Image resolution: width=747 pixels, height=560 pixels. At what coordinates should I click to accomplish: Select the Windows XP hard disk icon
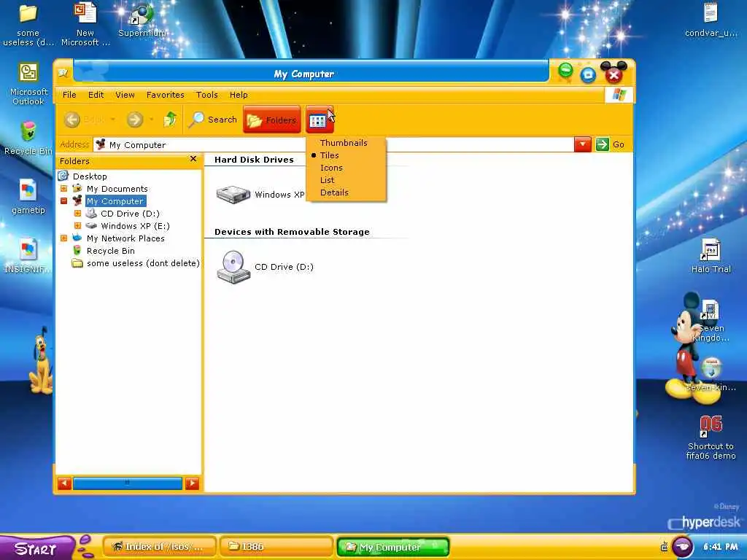tap(233, 194)
